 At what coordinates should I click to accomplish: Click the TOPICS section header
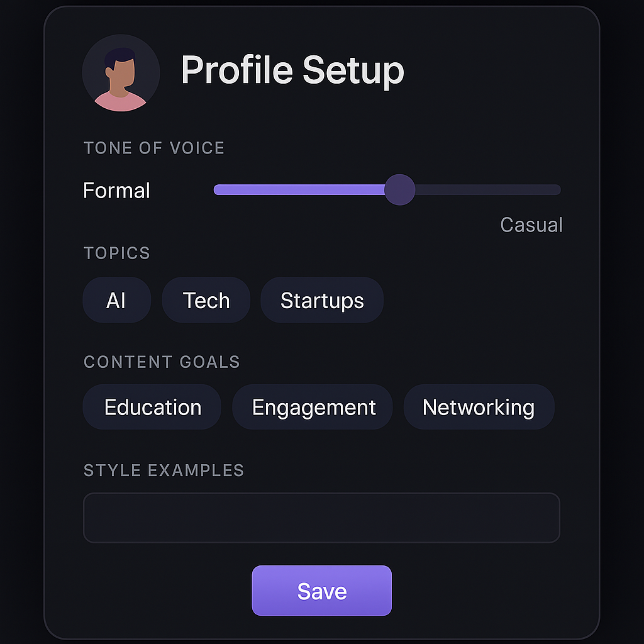click(117, 253)
